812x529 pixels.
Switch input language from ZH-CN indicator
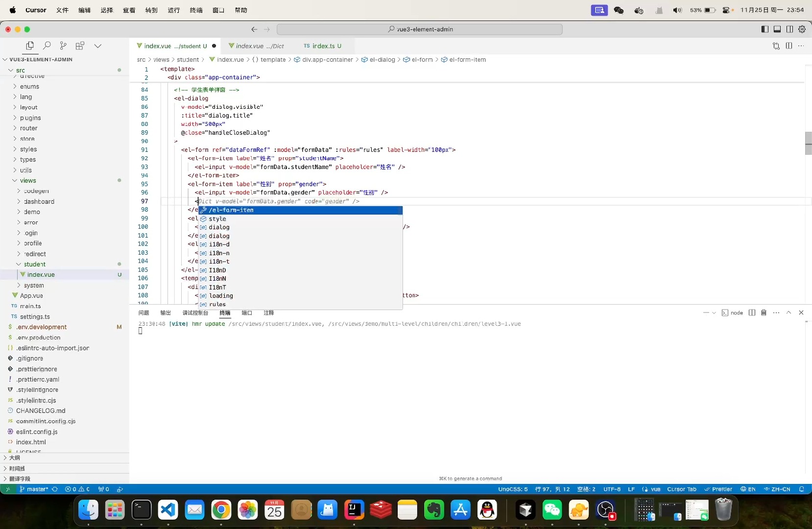click(779, 489)
